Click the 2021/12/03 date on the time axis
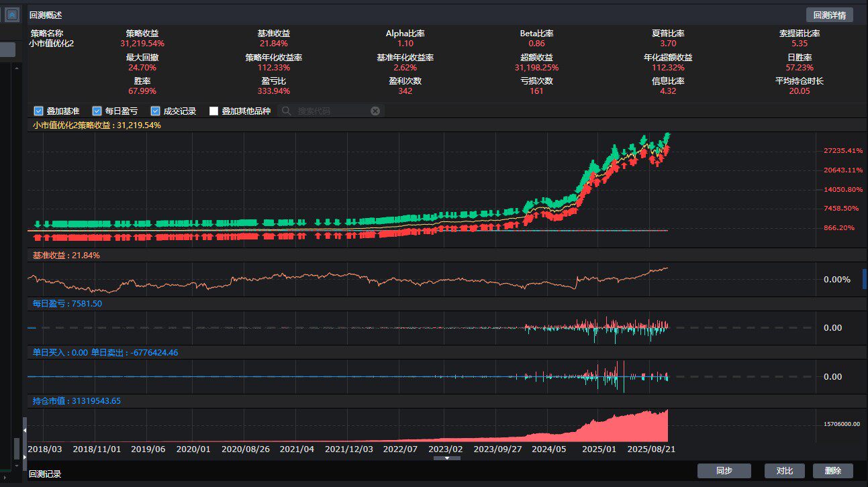 [x=349, y=449]
